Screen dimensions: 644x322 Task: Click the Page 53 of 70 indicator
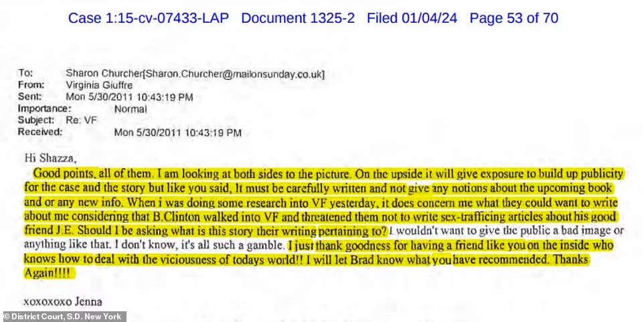tap(514, 19)
